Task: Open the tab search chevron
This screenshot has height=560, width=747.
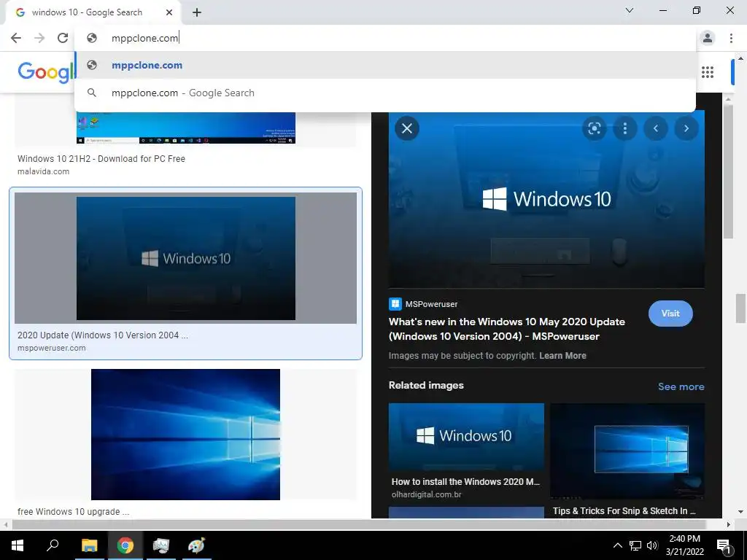Action: (x=630, y=10)
